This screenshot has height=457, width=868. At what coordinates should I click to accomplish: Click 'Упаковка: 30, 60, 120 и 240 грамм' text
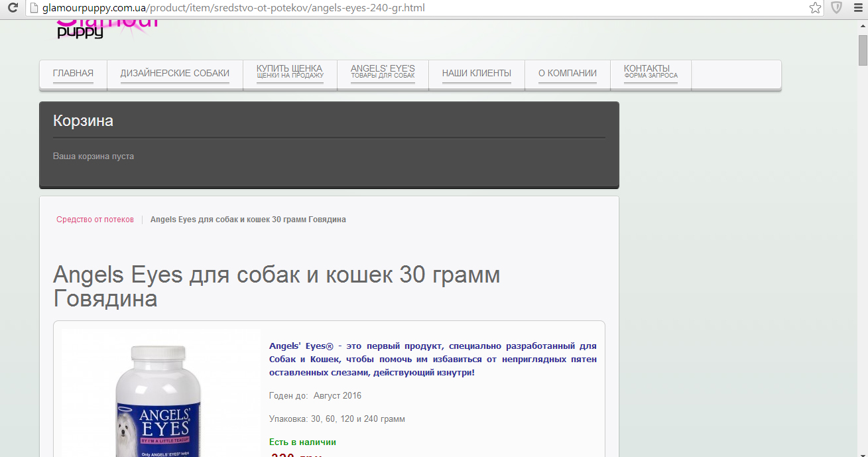pyautogui.click(x=337, y=419)
